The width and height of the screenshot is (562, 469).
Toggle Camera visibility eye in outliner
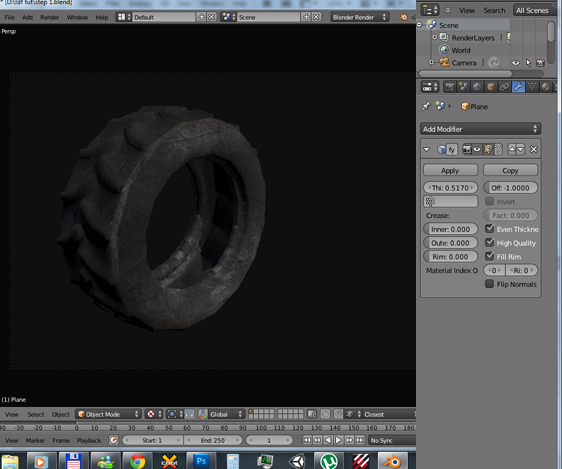tap(515, 63)
